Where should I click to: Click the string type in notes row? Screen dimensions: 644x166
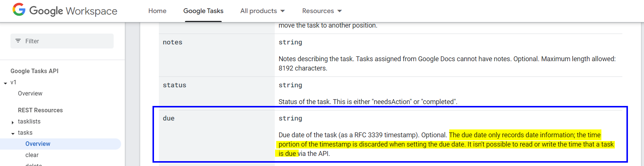[x=290, y=42]
